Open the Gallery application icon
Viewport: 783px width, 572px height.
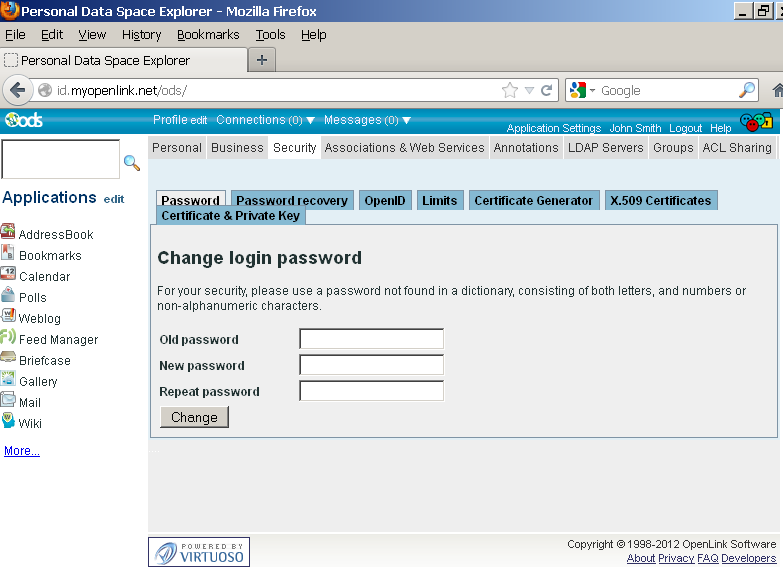tap(8, 380)
